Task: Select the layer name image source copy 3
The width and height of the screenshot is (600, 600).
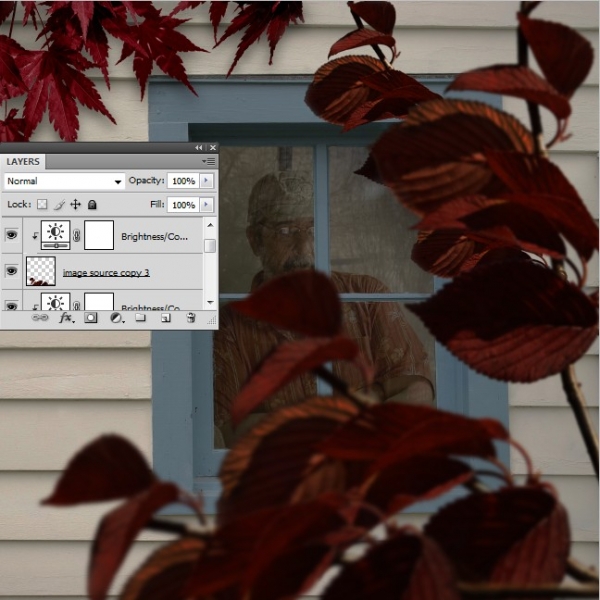Action: click(x=106, y=273)
